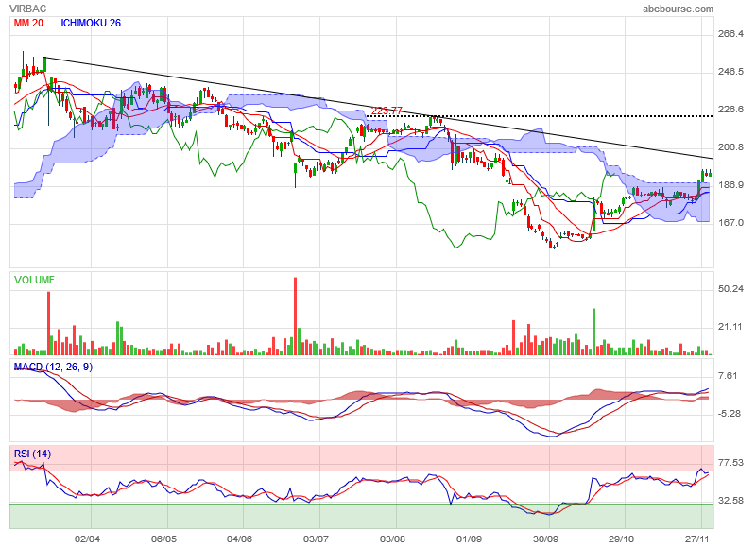Click the tall red volume bar left of 02/04
The width and height of the screenshot is (756, 548).
coord(49,323)
